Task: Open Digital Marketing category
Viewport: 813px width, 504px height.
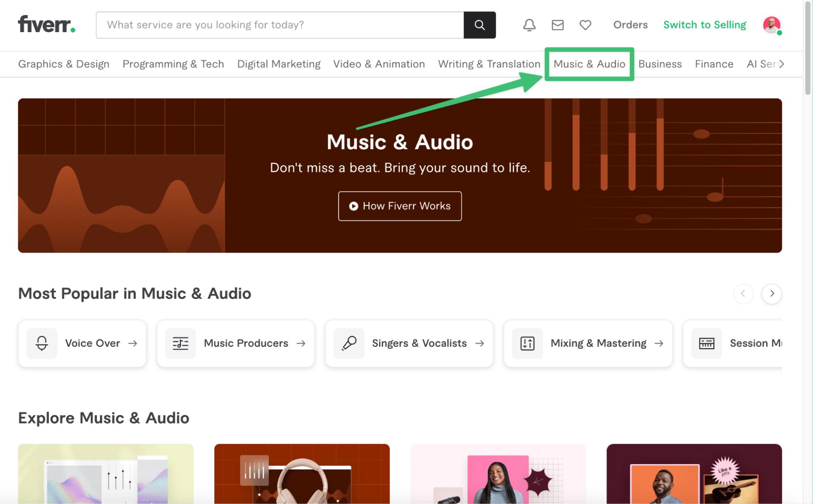Action: [279, 64]
